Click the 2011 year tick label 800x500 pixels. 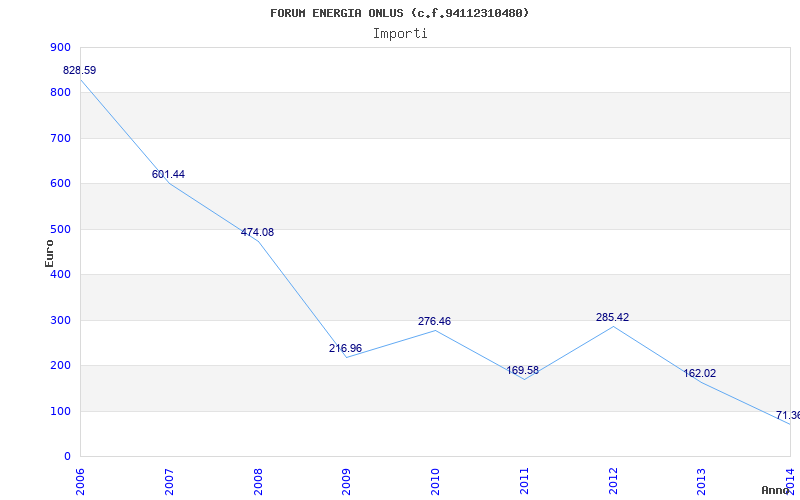(x=524, y=481)
